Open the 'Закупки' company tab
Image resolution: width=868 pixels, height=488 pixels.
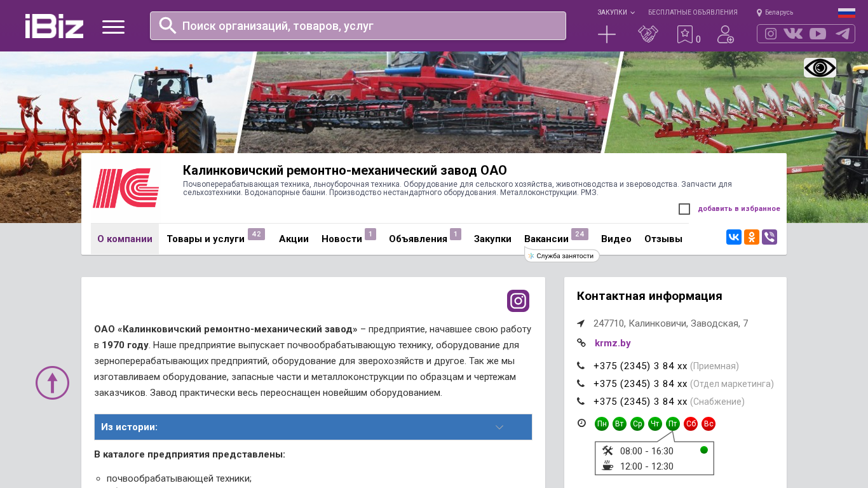click(492, 239)
